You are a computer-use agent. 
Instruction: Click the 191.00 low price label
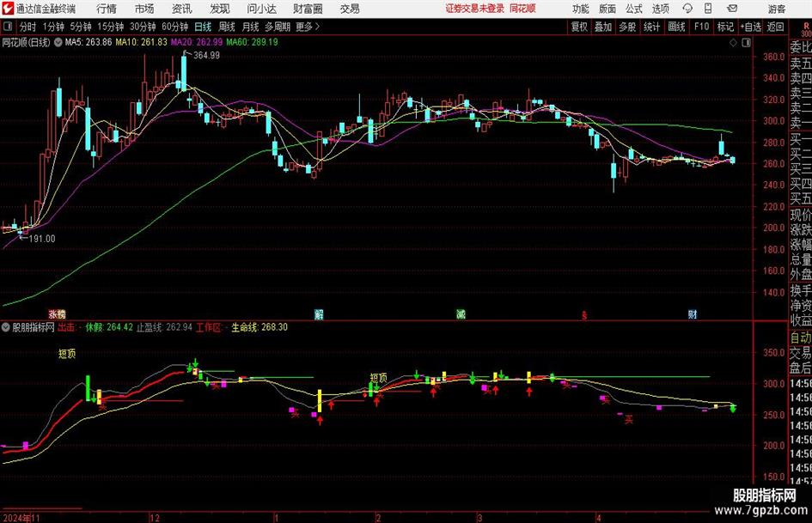tap(42, 239)
